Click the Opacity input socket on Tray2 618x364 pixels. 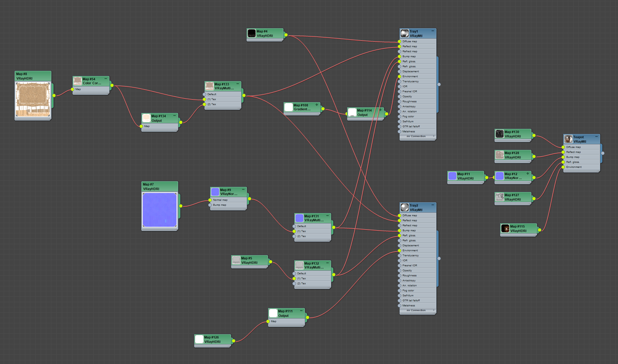coord(399,270)
